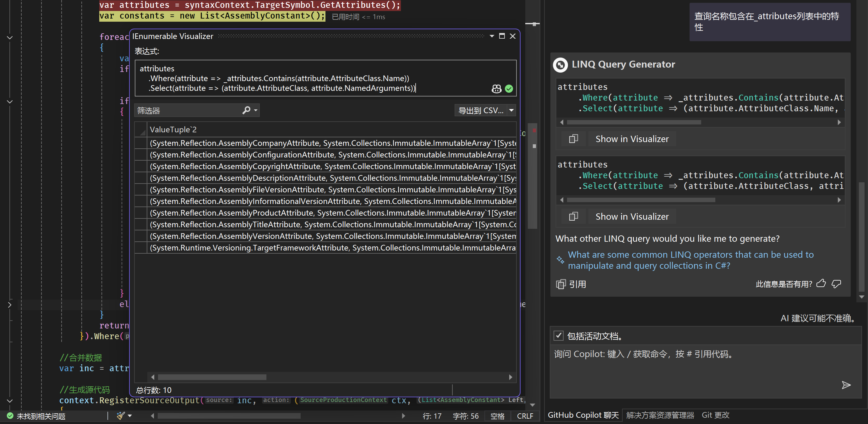Click the Copilot icon in the expression box
This screenshot has width=868, height=424.
(496, 89)
